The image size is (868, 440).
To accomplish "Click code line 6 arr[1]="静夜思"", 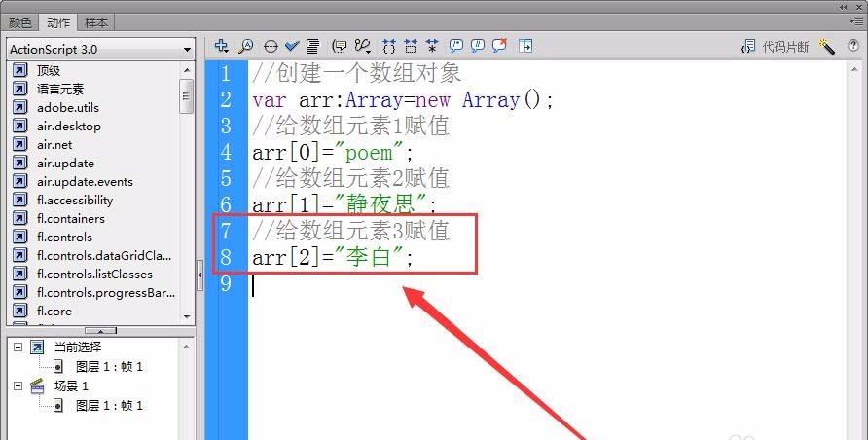I will click(x=344, y=204).
